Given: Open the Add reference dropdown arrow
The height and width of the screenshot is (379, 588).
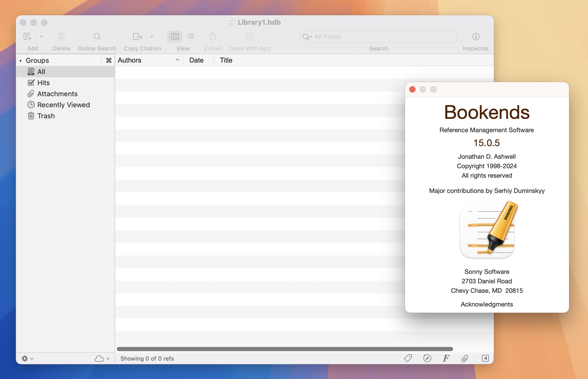Looking at the screenshot, I should coord(42,37).
